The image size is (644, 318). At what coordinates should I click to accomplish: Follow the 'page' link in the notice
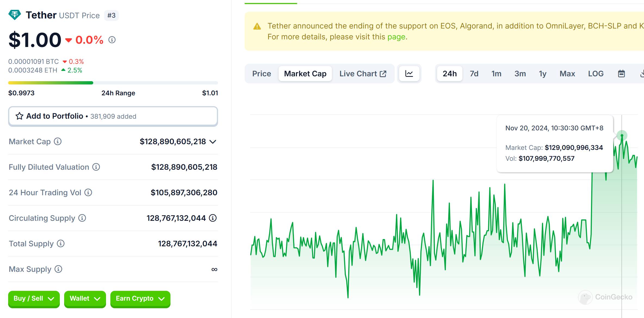[x=396, y=37]
